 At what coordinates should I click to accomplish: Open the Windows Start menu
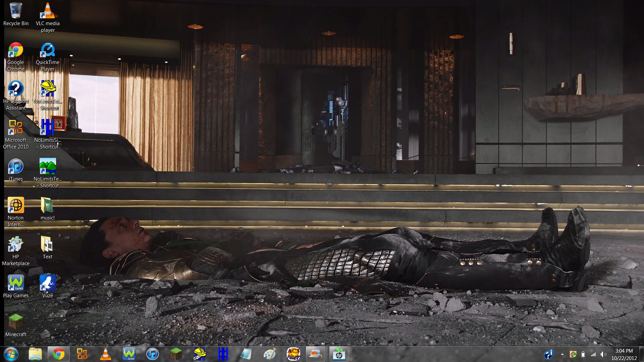(x=11, y=354)
